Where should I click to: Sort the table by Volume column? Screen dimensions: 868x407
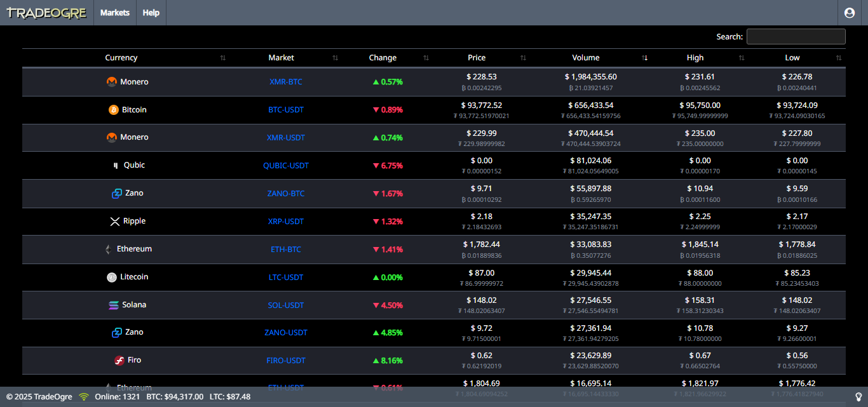coord(586,58)
